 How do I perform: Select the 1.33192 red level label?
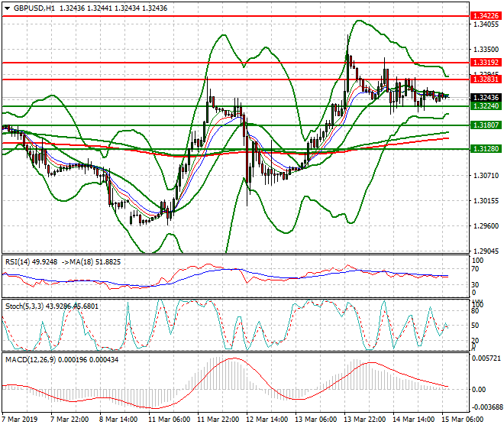pos(486,62)
